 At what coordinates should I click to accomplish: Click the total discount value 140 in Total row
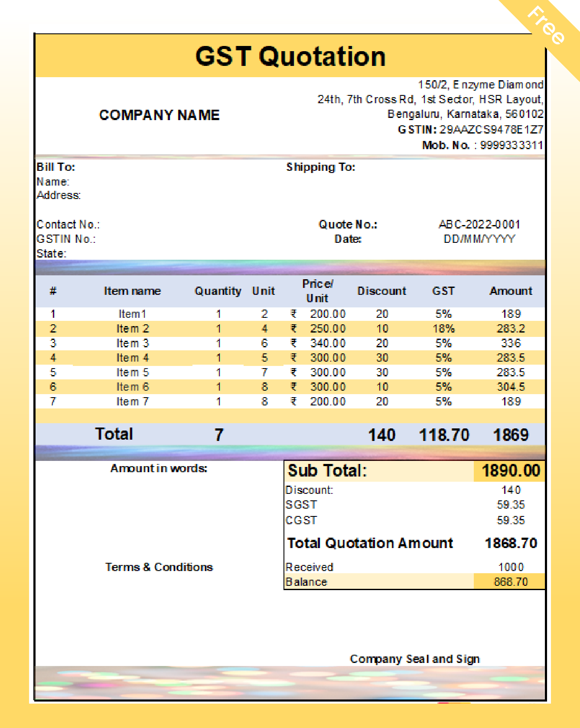tap(382, 435)
